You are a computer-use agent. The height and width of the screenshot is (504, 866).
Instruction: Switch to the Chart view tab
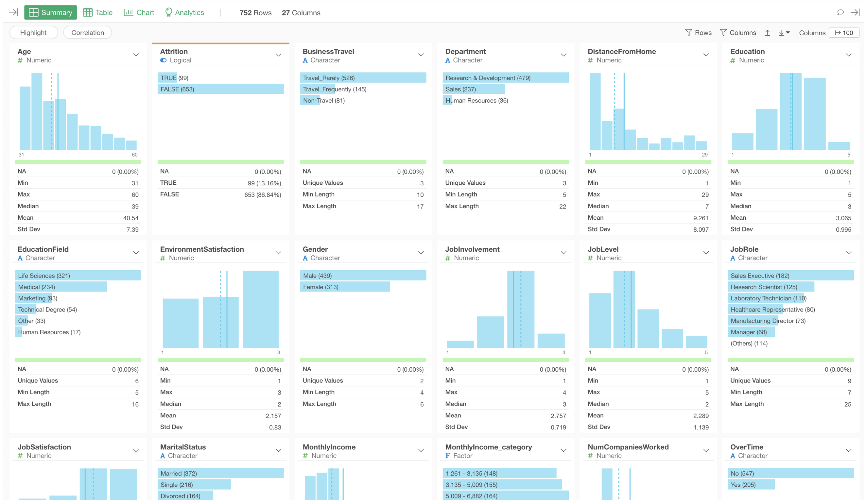pyautogui.click(x=139, y=12)
